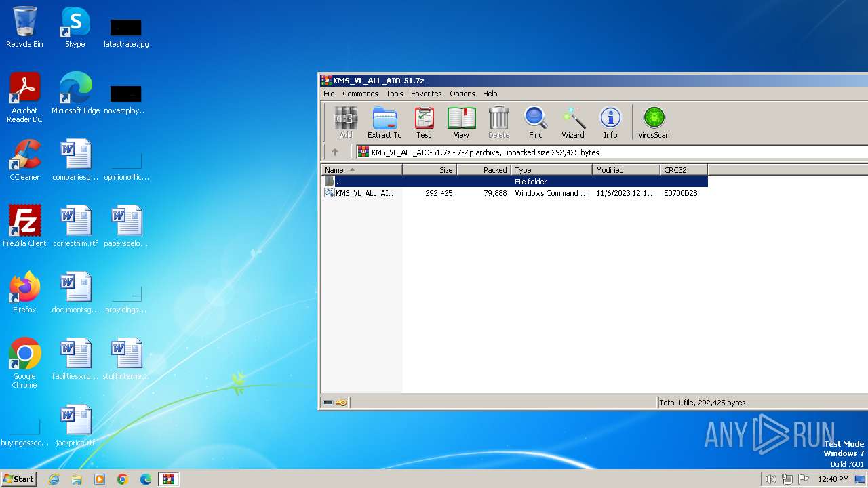
Task: Click the archive path address field
Action: pos(612,152)
